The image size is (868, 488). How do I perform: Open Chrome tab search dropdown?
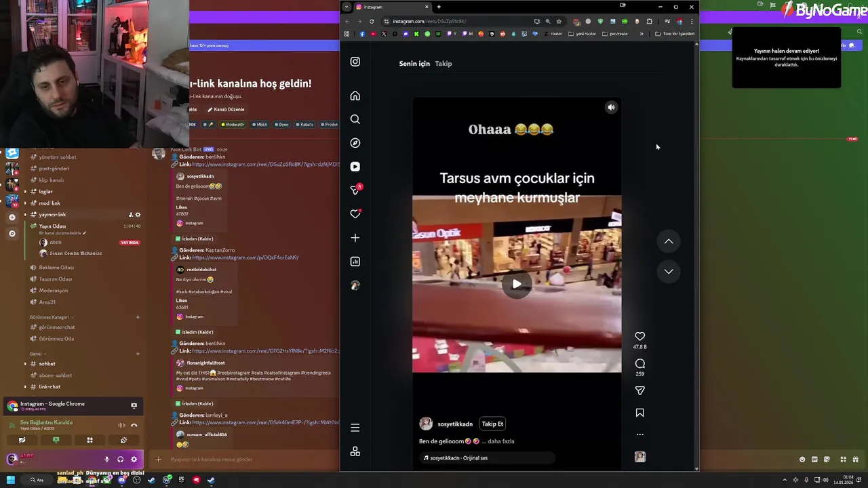(x=347, y=7)
